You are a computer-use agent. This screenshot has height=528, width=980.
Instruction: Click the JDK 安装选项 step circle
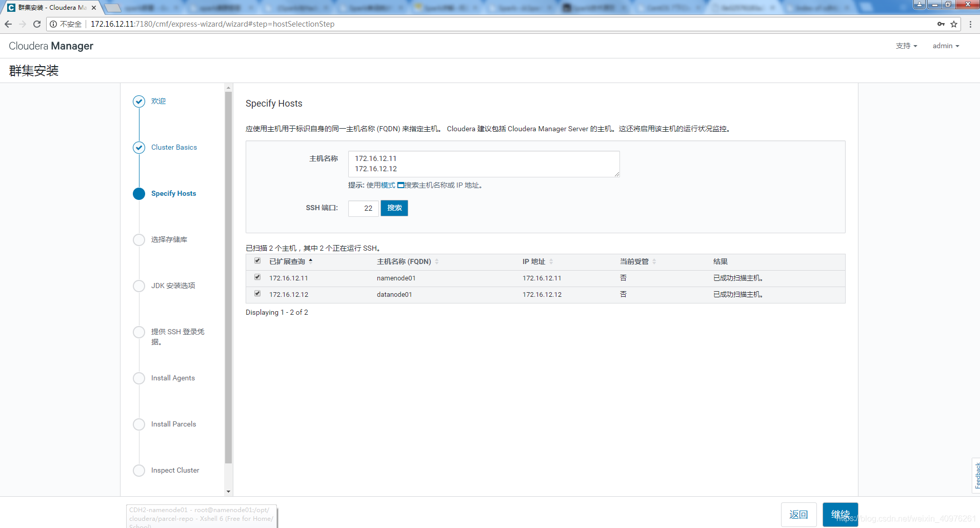[139, 286]
